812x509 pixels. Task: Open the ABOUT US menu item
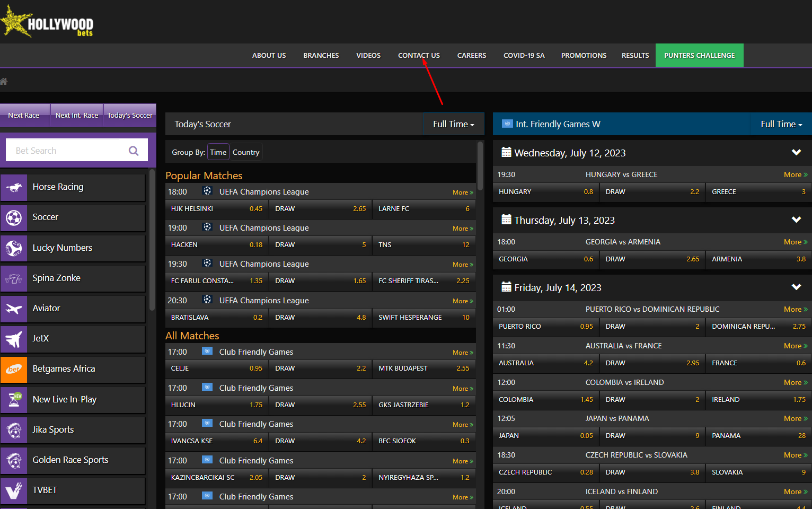click(x=269, y=55)
